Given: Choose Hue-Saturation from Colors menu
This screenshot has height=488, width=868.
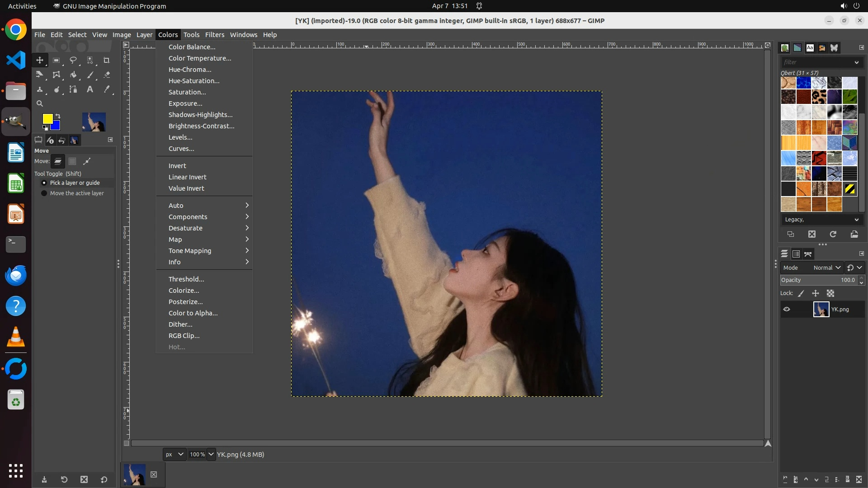Looking at the screenshot, I should coord(194,81).
